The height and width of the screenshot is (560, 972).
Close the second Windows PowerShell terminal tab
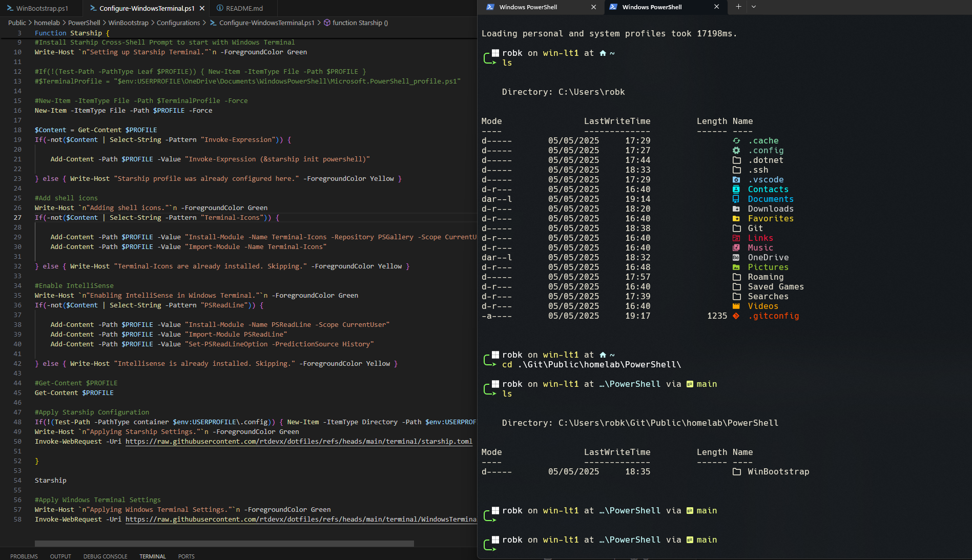click(716, 7)
